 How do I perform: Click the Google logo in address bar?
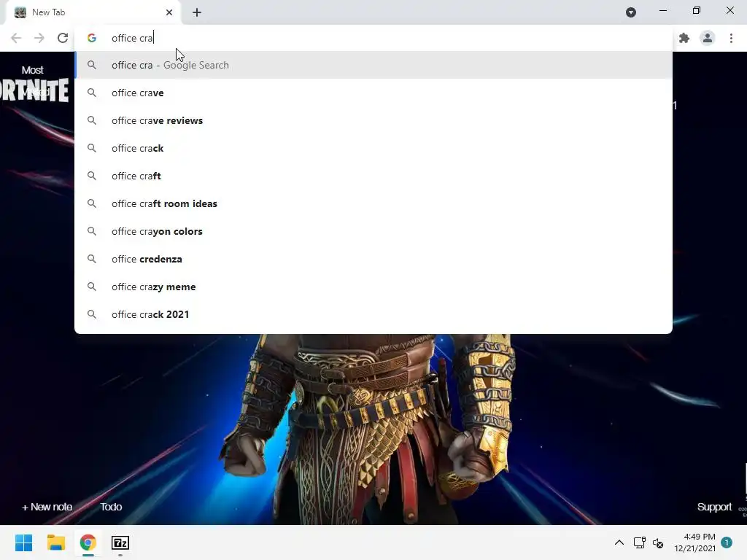92,38
